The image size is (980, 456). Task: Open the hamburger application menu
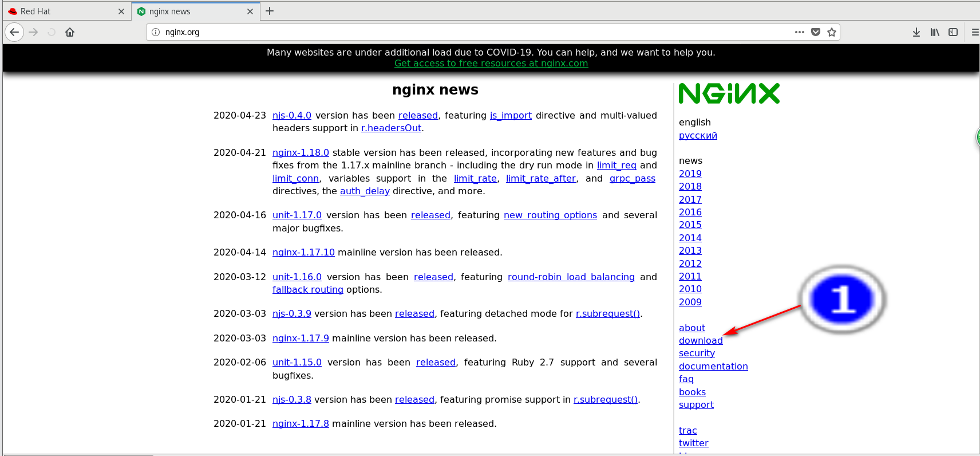[x=974, y=32]
